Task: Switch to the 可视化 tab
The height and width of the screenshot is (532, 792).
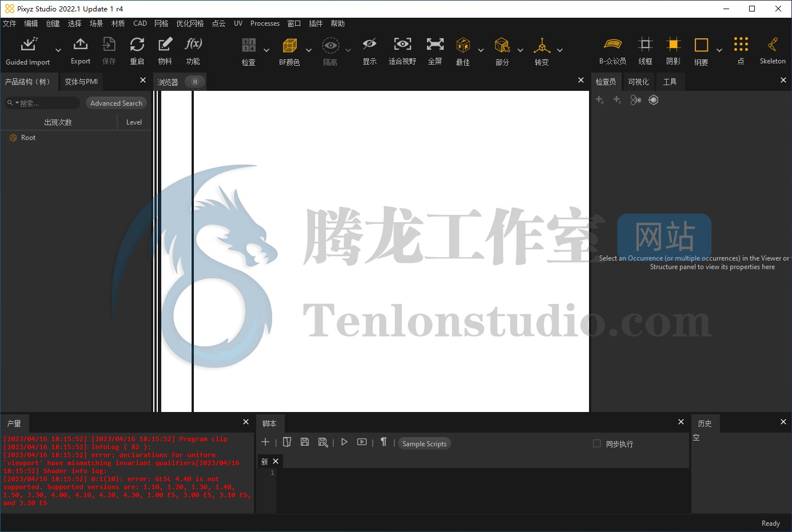Action: (x=638, y=82)
